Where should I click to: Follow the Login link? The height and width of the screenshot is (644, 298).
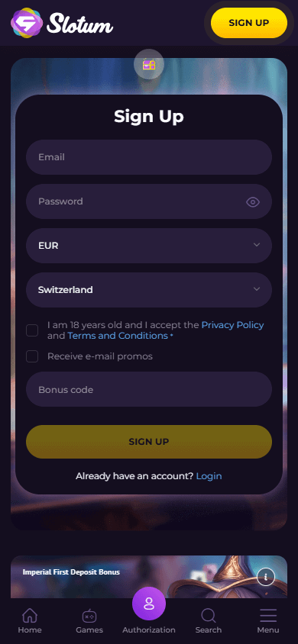209,476
